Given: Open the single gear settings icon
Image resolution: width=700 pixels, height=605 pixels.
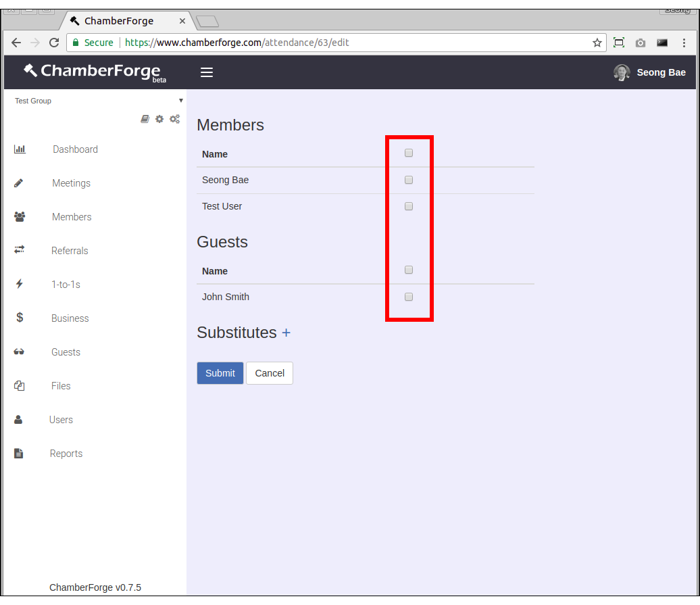Looking at the screenshot, I should (x=159, y=119).
